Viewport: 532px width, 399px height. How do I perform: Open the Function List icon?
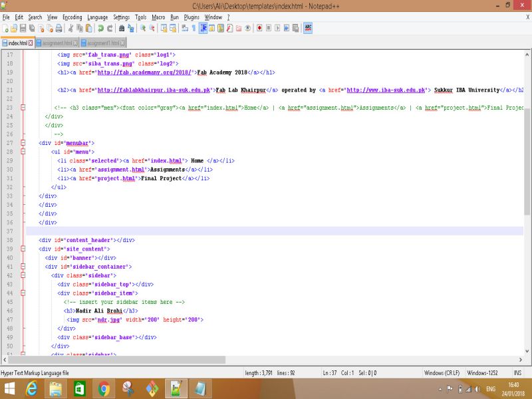pyautogui.click(x=229, y=28)
